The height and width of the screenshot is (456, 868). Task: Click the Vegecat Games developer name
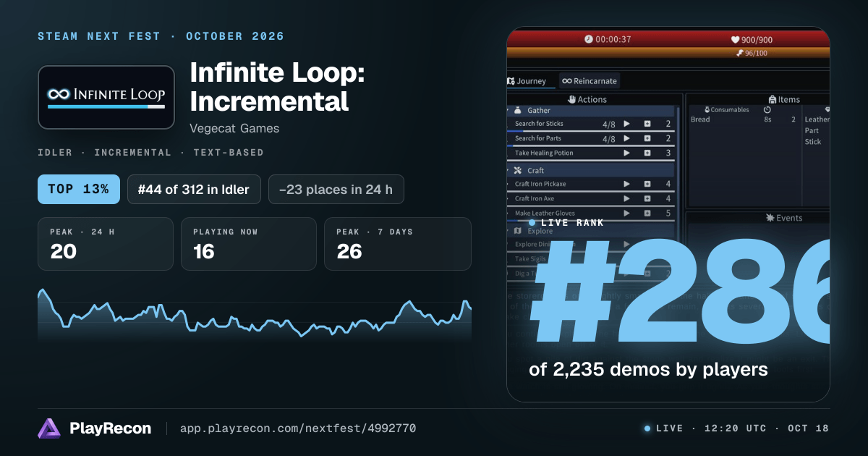click(x=234, y=128)
